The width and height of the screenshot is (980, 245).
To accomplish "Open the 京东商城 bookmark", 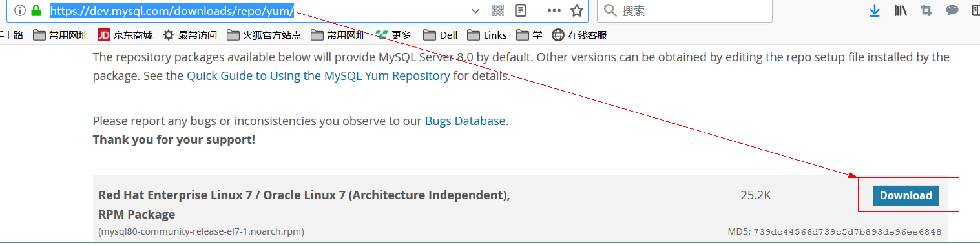I will (x=125, y=35).
